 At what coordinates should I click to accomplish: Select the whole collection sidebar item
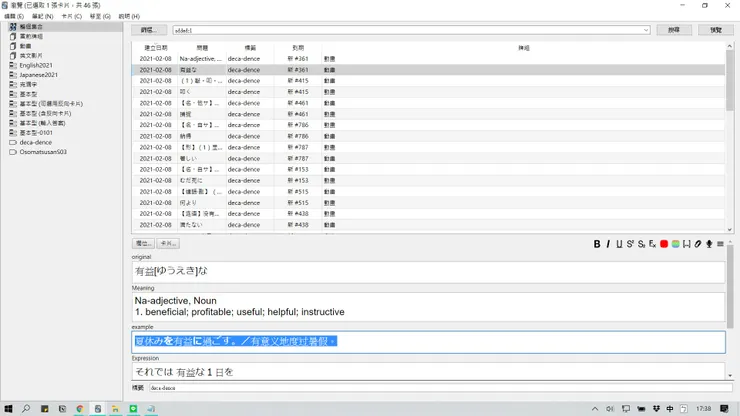(x=61, y=26)
